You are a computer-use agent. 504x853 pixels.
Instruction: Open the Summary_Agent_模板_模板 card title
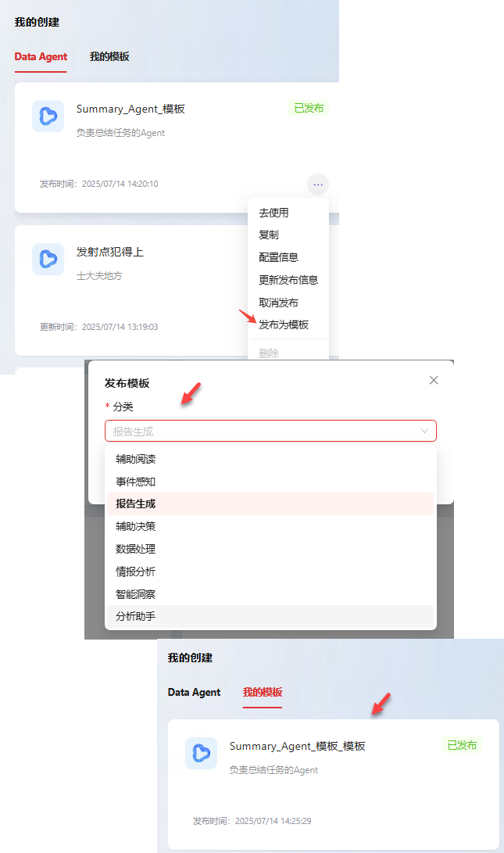(x=297, y=746)
